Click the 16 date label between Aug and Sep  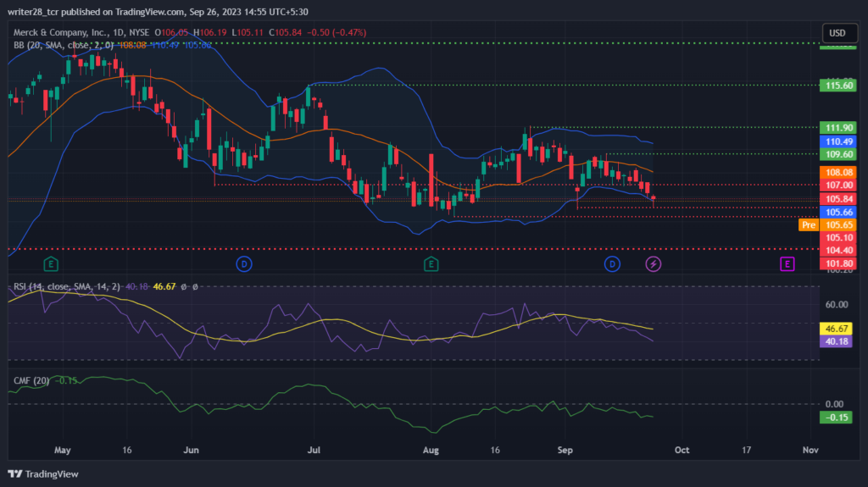(x=495, y=450)
